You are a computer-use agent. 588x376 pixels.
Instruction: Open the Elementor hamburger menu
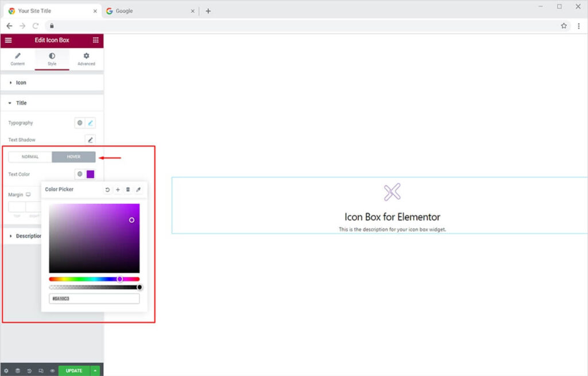tap(8, 40)
